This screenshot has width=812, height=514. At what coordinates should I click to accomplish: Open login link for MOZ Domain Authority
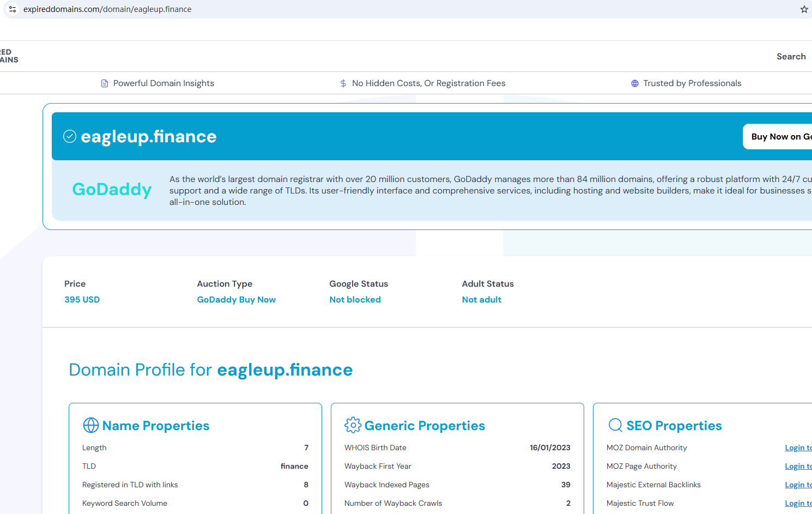[x=798, y=448]
